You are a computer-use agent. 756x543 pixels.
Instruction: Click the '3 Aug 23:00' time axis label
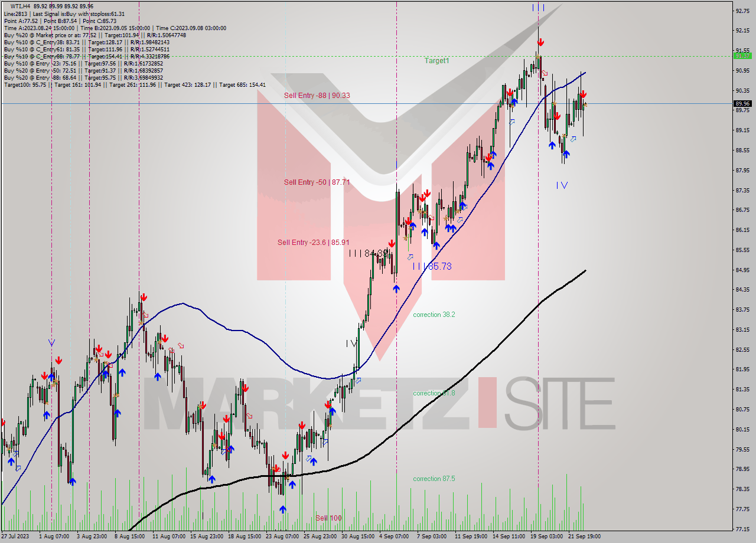click(91, 537)
